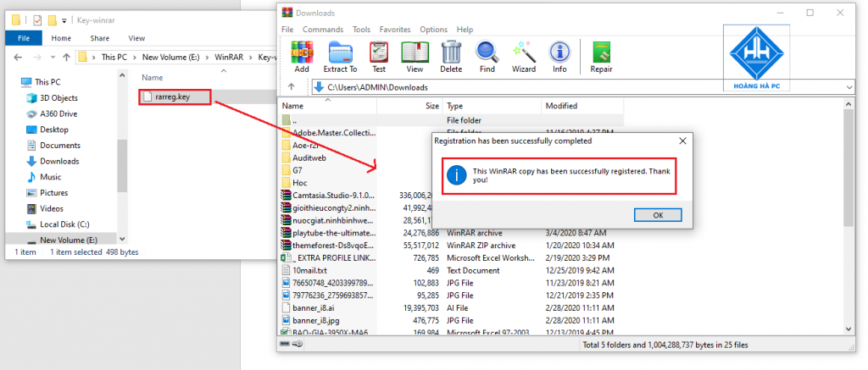
Task: Expand the WinRAR address path dropdown
Action: pos(849,87)
